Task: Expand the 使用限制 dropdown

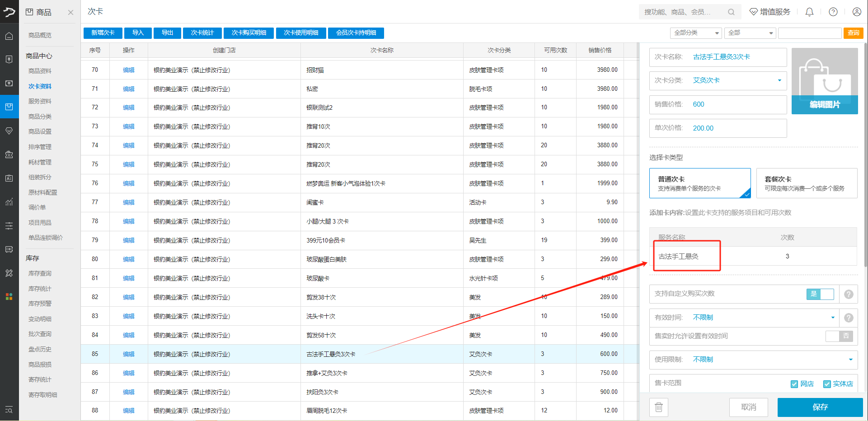Action: [x=850, y=360]
